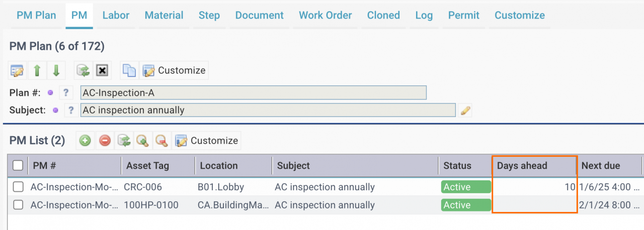Click Customize button in PM List toolbar
Viewport: 644px width, 230px height.
207,141
